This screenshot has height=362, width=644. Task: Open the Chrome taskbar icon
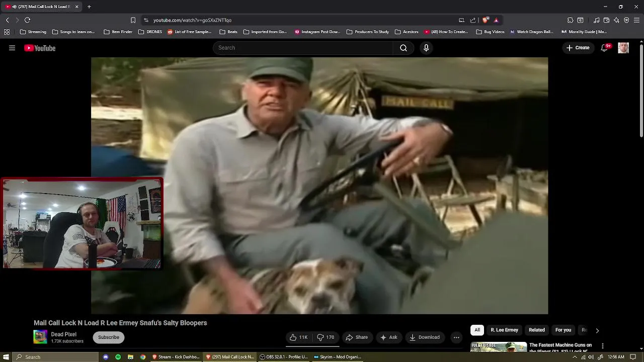click(143, 357)
